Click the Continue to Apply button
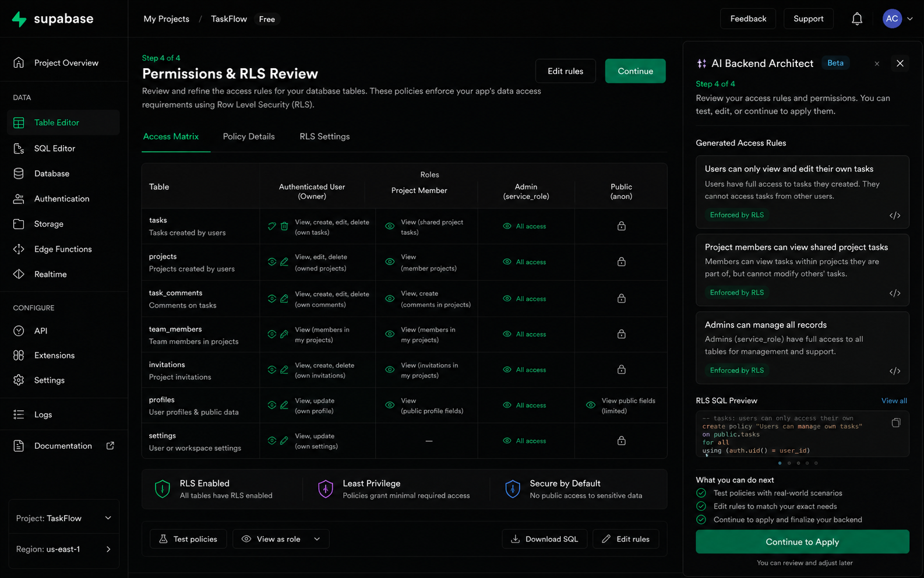 point(802,542)
